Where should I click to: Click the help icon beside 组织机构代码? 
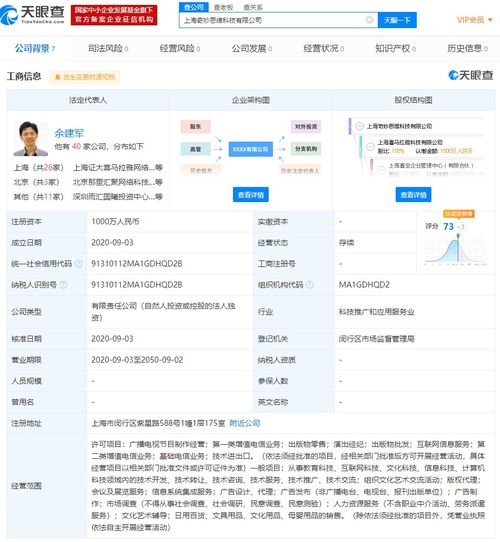tap(310, 285)
